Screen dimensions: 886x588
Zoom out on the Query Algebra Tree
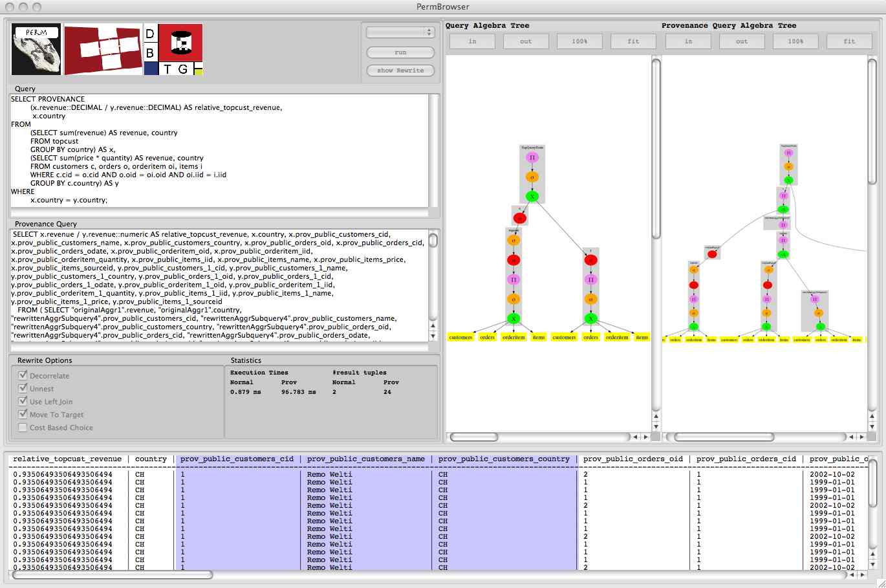[x=526, y=41]
